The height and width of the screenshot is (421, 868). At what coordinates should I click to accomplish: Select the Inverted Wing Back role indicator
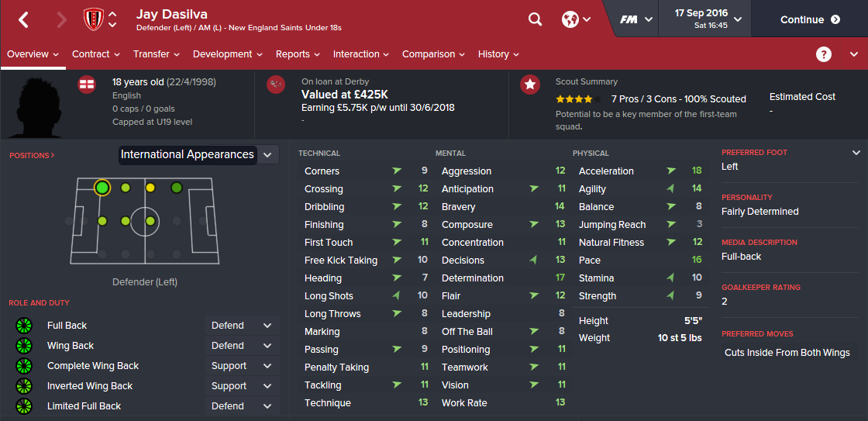click(x=23, y=386)
